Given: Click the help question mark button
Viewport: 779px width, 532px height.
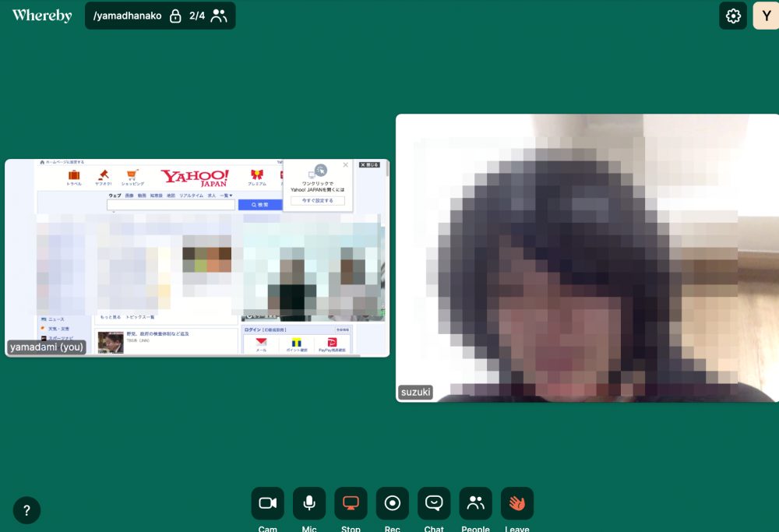Looking at the screenshot, I should [26, 511].
